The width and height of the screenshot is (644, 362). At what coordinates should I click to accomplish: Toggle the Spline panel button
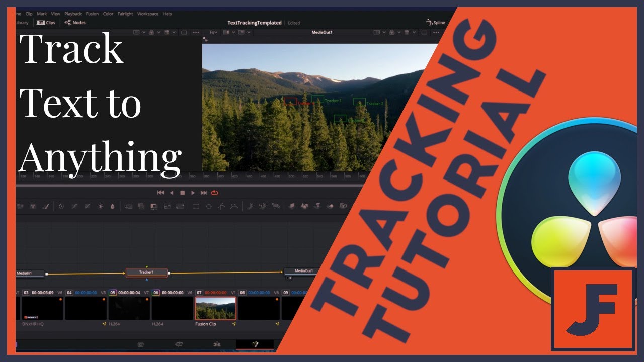point(436,23)
